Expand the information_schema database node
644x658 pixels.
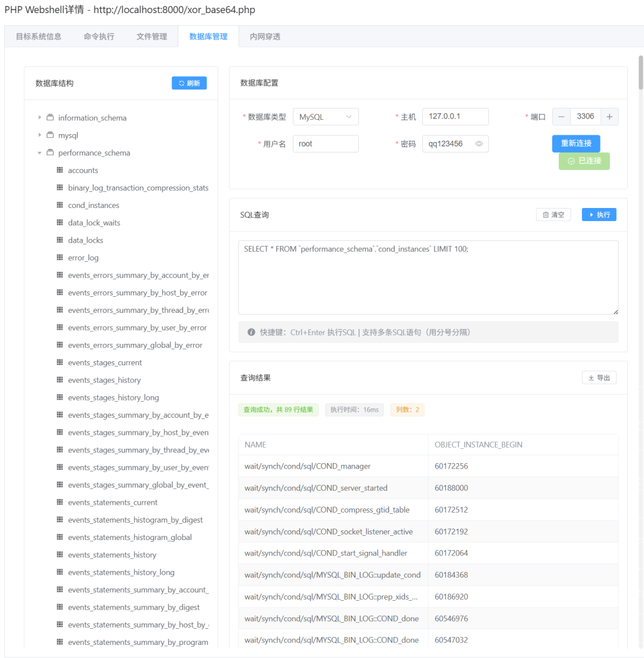pos(38,117)
